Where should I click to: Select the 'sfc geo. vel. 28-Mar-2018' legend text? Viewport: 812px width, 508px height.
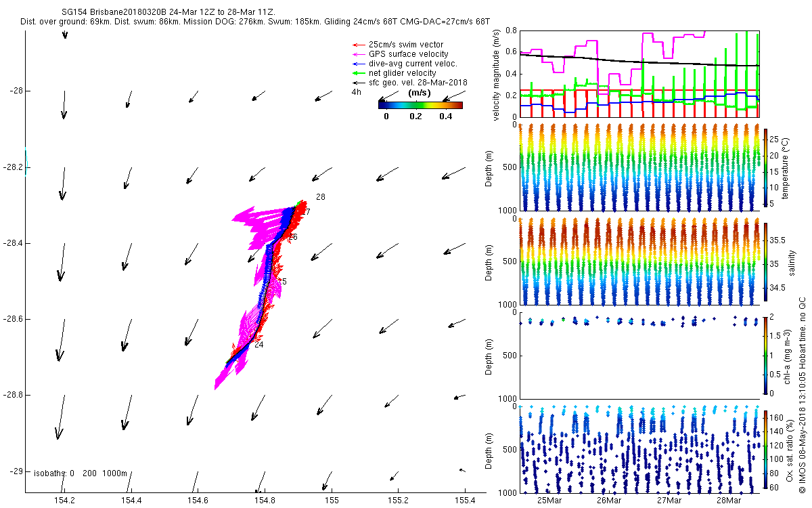click(x=418, y=83)
